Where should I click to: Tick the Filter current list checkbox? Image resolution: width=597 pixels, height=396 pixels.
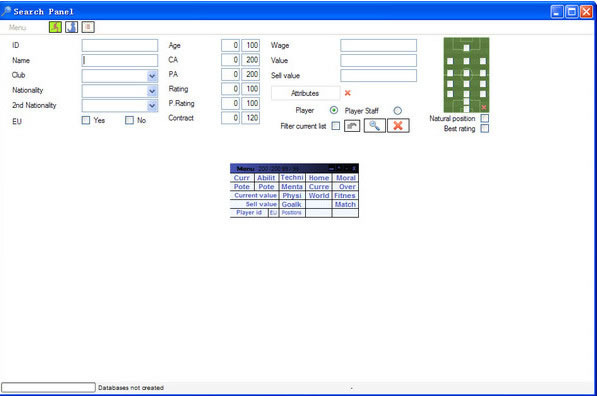pos(335,126)
